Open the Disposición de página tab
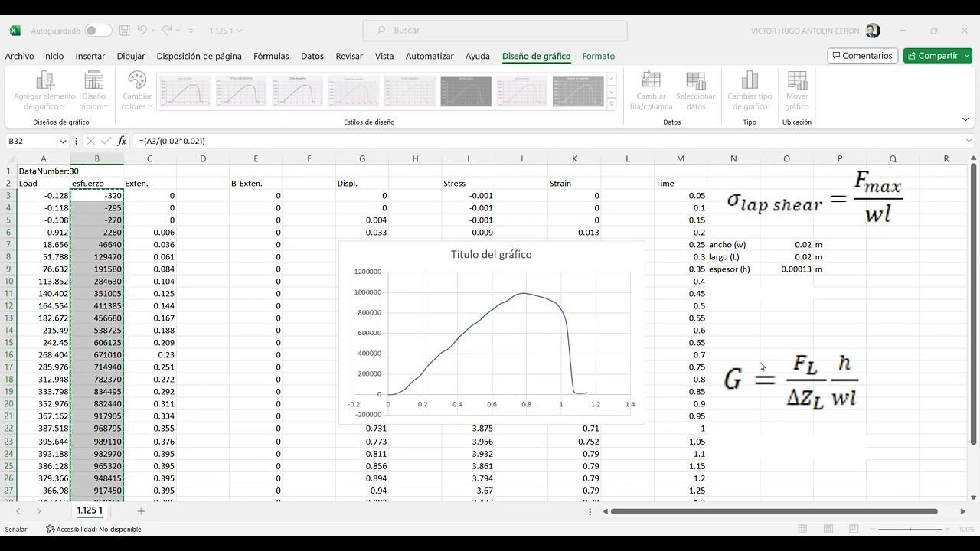Viewport: 980px width, 551px height. point(199,56)
